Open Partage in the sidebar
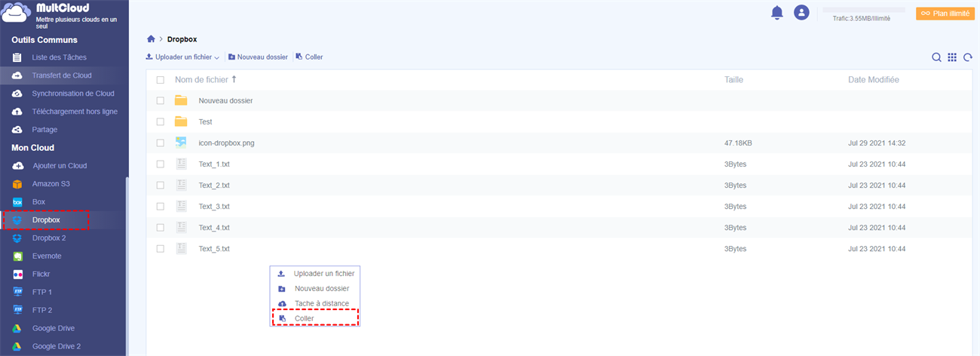 click(x=44, y=130)
